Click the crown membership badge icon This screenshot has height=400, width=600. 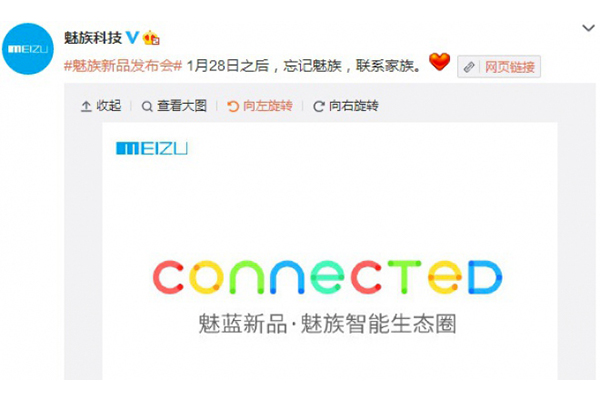[151, 38]
